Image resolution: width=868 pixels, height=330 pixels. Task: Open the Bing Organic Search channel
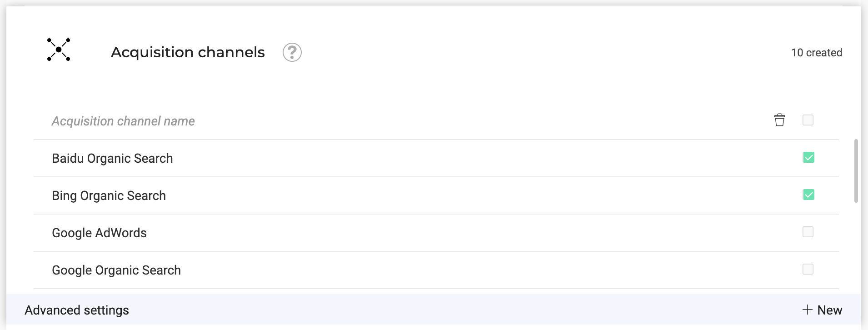click(x=109, y=195)
